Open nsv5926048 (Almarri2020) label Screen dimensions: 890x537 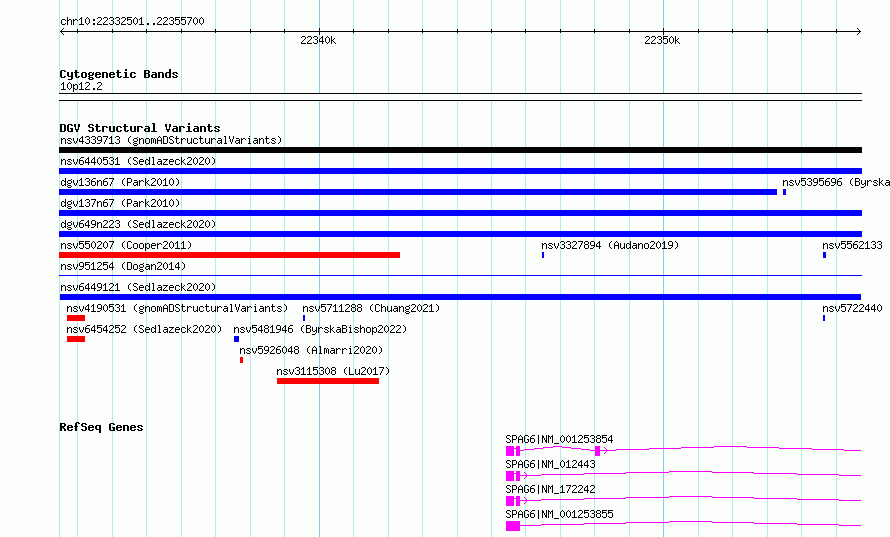click(311, 350)
